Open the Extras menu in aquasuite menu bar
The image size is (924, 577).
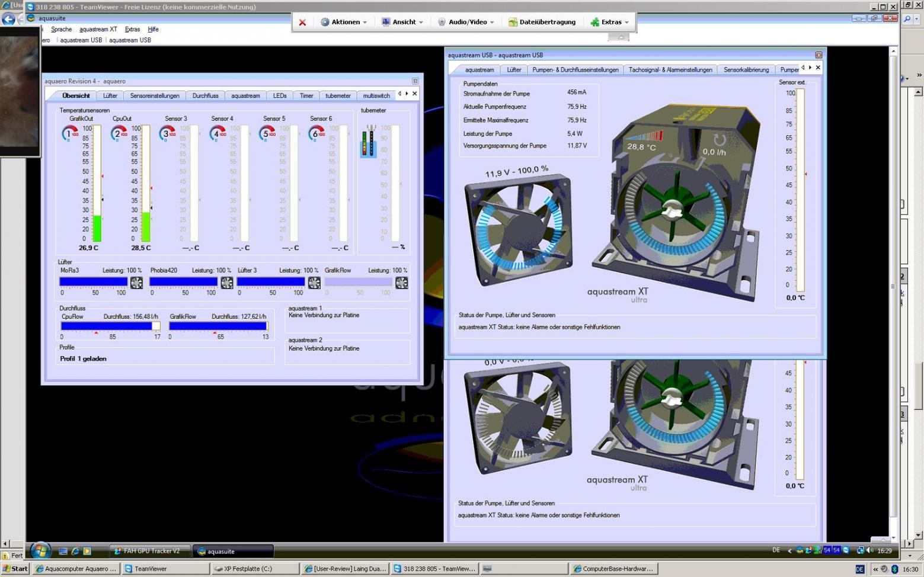132,29
